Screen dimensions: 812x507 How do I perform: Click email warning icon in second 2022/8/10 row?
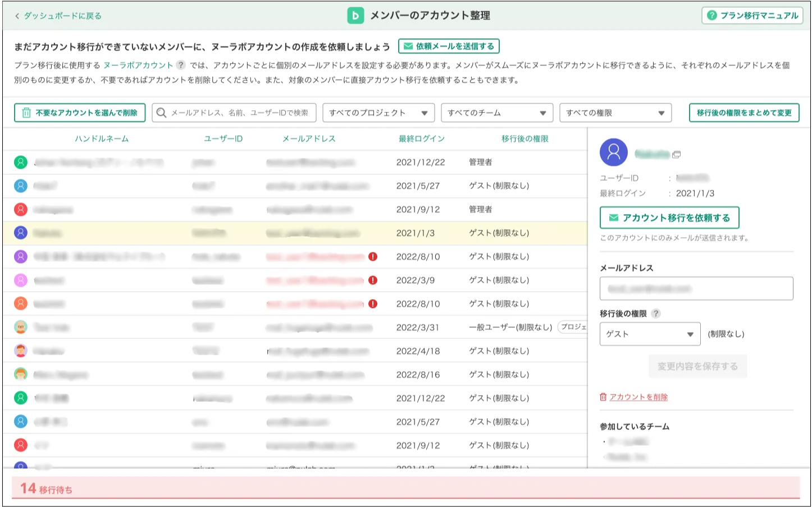point(373,304)
